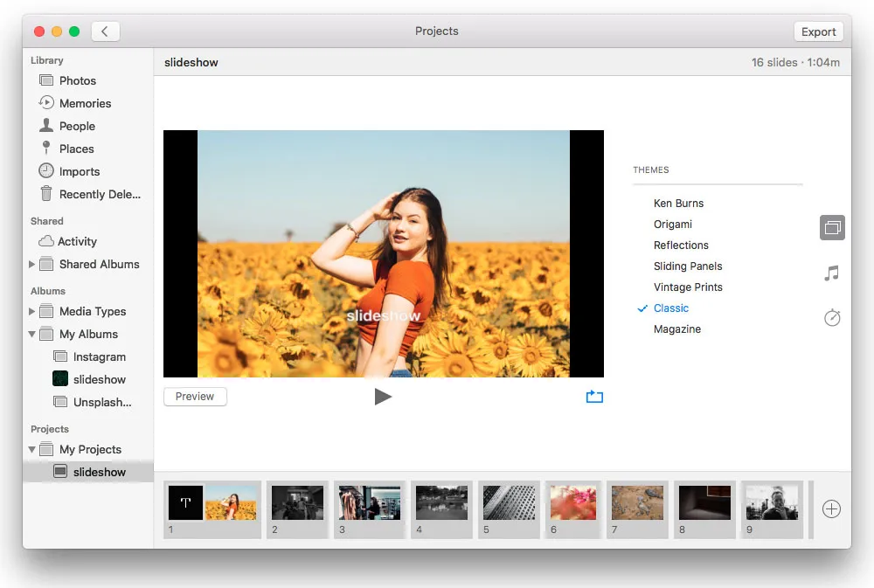View People in the Library

(x=76, y=126)
